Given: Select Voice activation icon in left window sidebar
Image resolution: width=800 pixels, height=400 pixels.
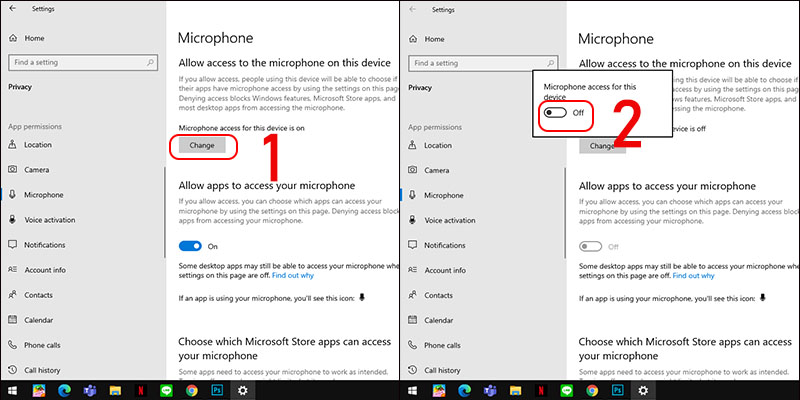Looking at the screenshot, I should point(13,220).
